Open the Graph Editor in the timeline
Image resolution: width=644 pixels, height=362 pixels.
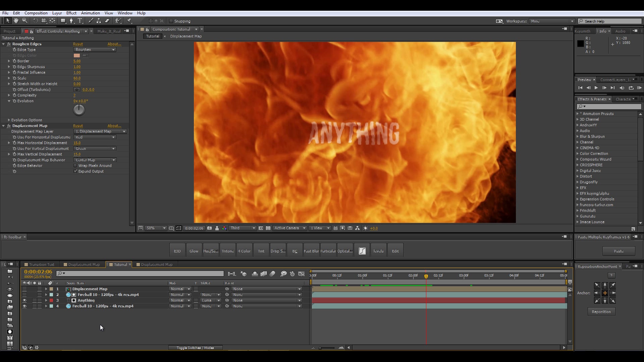301,274
